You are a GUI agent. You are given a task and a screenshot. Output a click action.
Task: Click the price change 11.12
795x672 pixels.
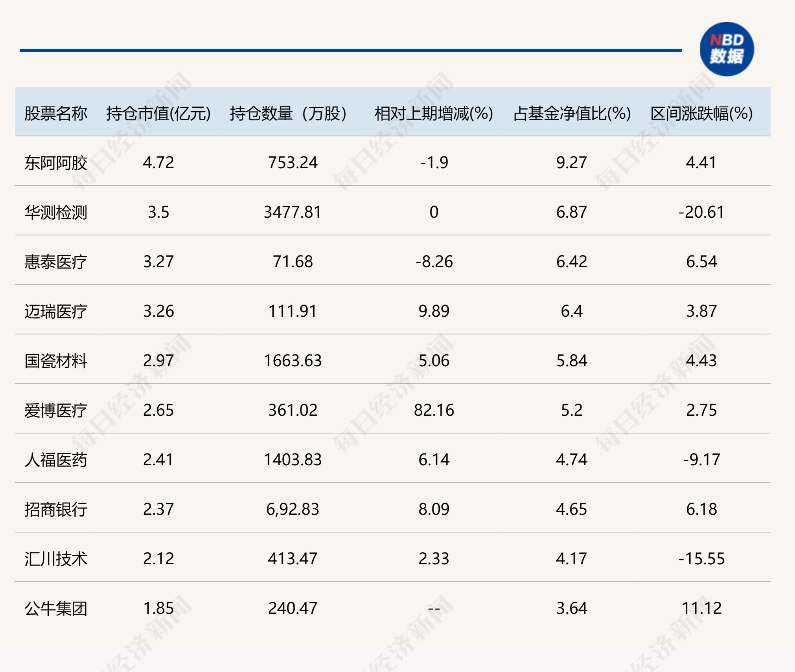point(701,608)
